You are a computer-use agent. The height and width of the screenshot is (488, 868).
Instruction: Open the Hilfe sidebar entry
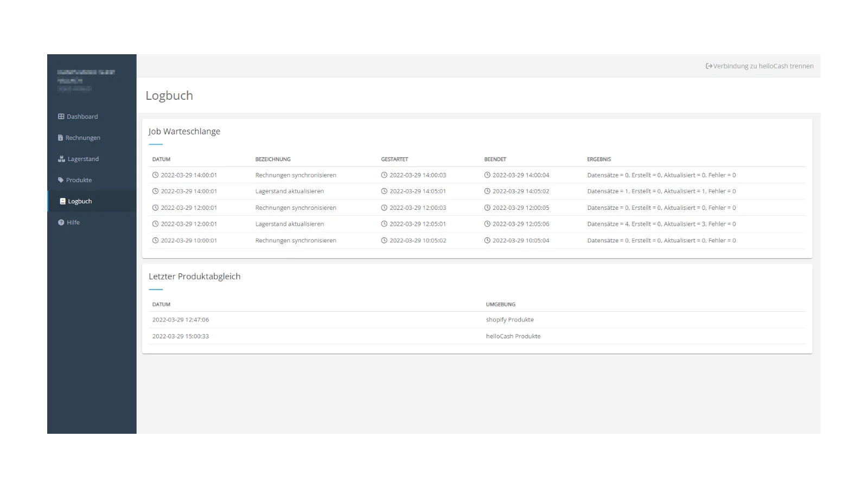pyautogui.click(x=73, y=222)
